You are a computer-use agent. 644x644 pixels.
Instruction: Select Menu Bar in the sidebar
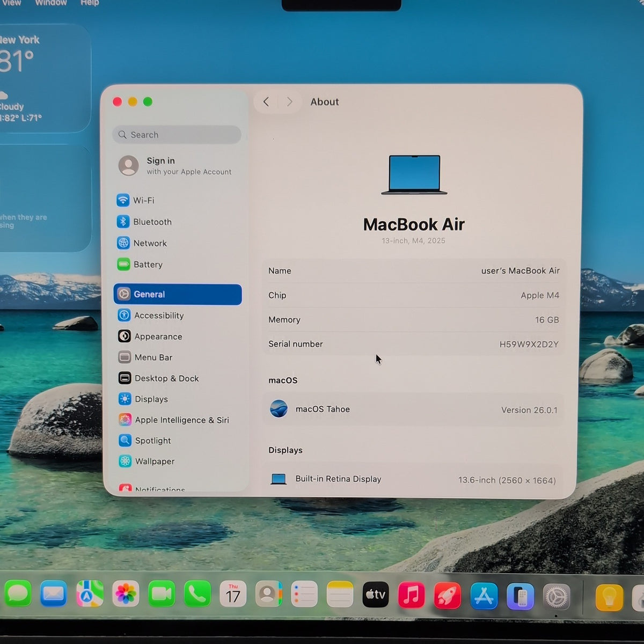(178, 357)
